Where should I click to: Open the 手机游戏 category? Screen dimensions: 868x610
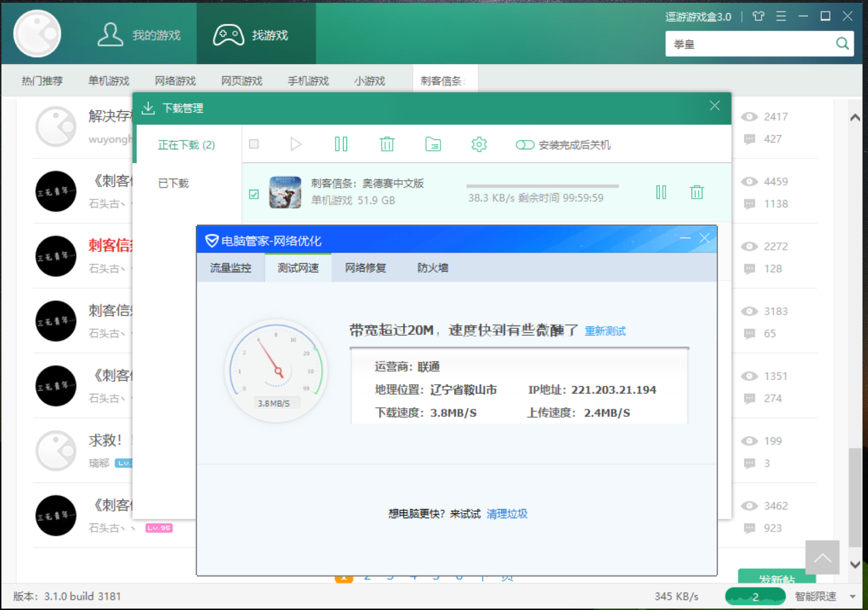(x=308, y=81)
